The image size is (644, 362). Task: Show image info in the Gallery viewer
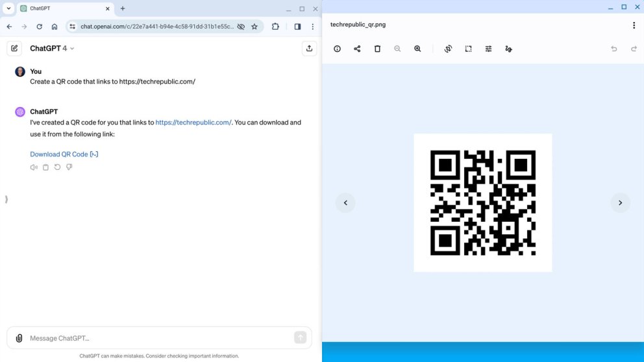coord(337,49)
